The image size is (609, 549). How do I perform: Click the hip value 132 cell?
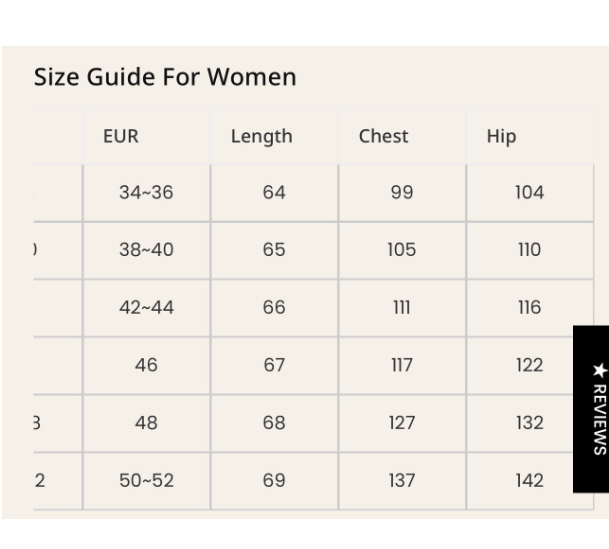(529, 423)
